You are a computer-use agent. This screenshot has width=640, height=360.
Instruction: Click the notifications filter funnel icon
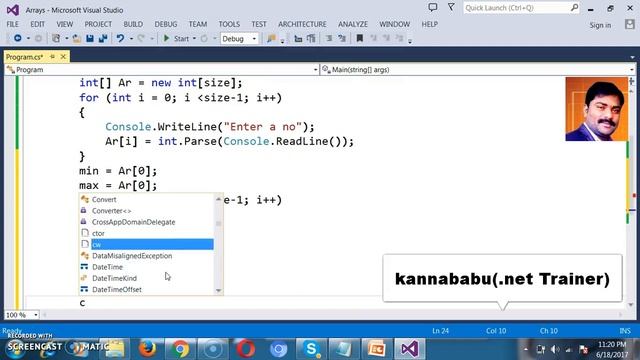coord(451,7)
